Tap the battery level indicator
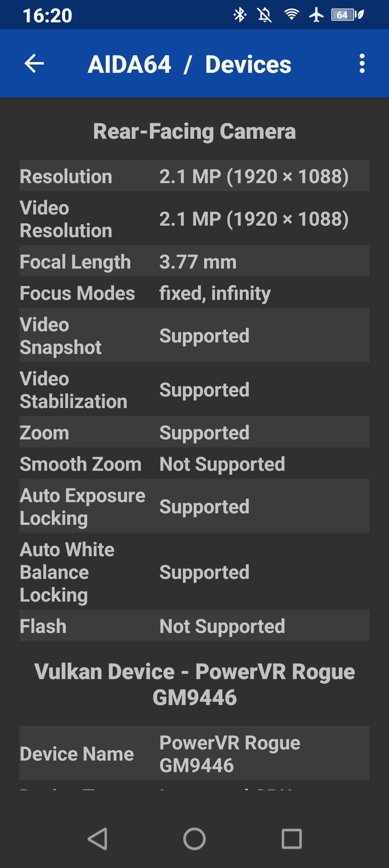Viewport: 389px width, 868px height. coord(346,15)
